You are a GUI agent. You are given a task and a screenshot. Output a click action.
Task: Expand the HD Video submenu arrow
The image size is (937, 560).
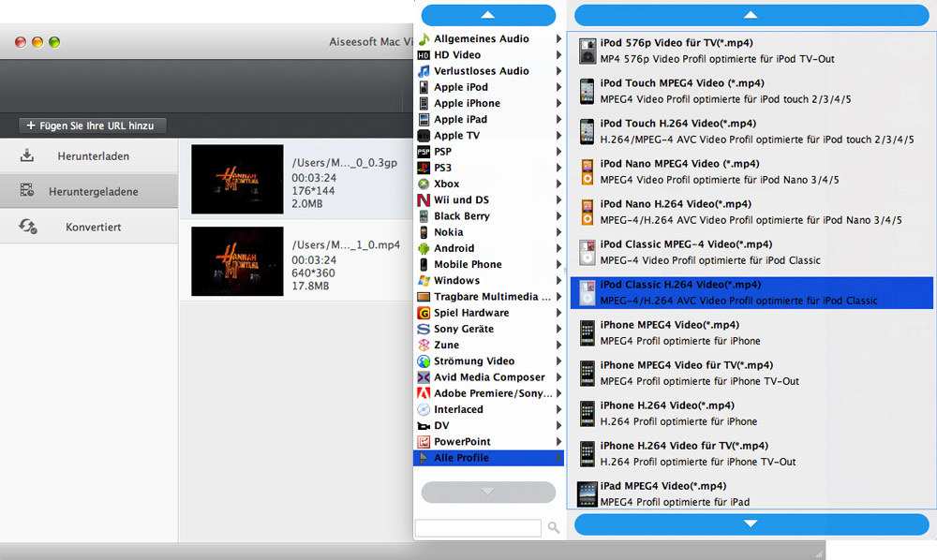[558, 55]
